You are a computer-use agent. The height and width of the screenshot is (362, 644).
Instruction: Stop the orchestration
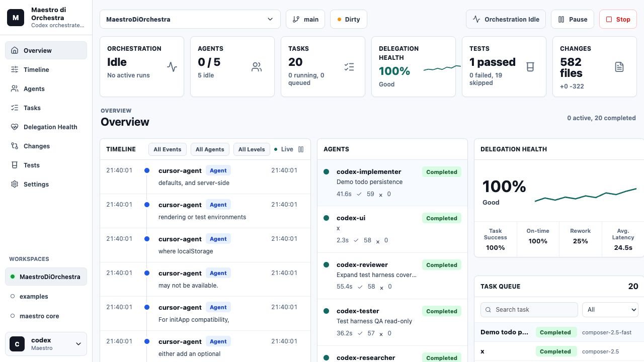coord(618,19)
